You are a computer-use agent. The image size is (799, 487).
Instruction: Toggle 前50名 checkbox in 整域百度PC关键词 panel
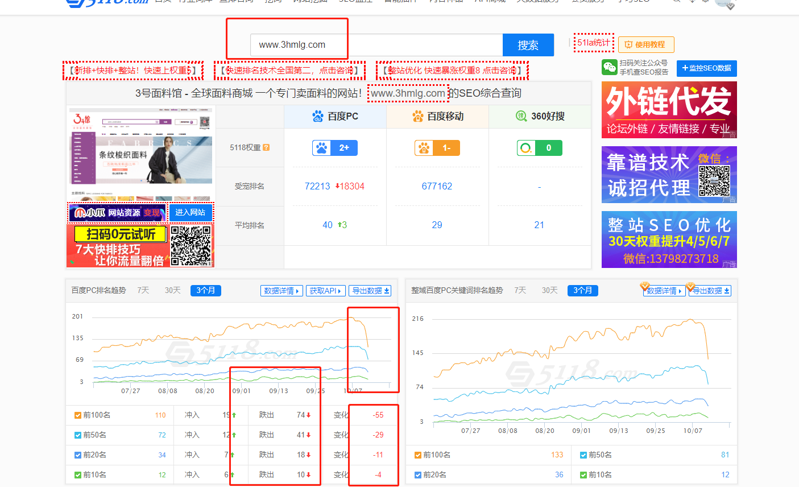pyautogui.click(x=583, y=455)
